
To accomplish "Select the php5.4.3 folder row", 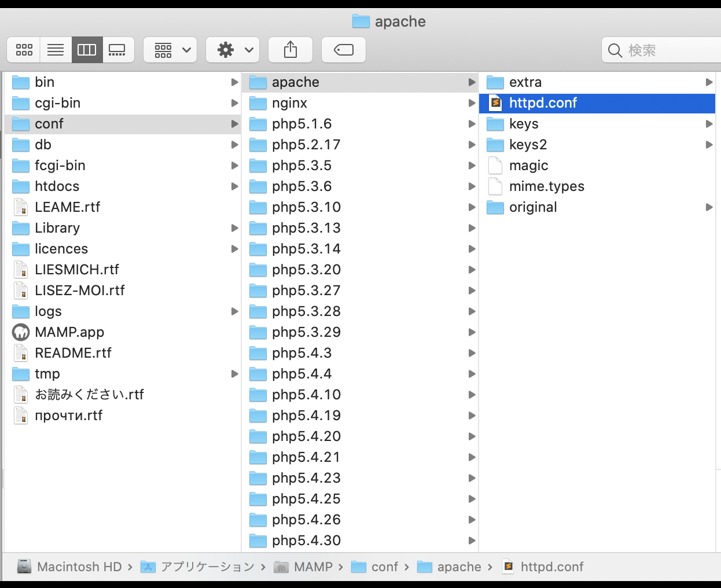I will [x=360, y=353].
